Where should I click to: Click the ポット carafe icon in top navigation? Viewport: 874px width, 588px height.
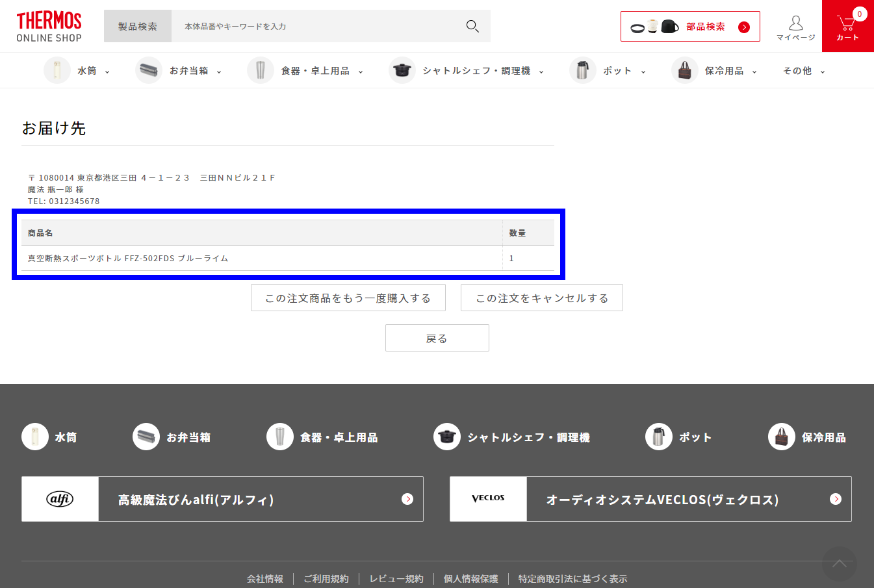click(583, 70)
